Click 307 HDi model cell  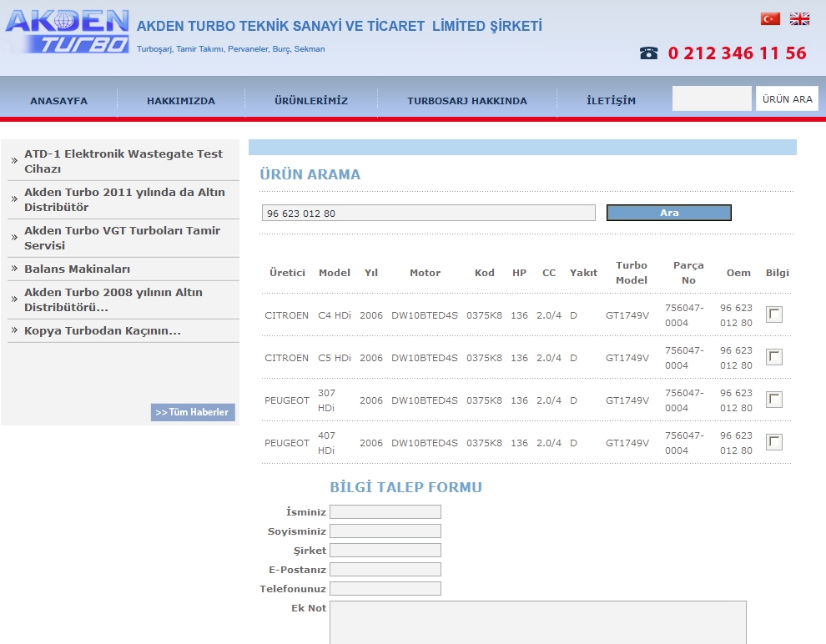point(326,400)
